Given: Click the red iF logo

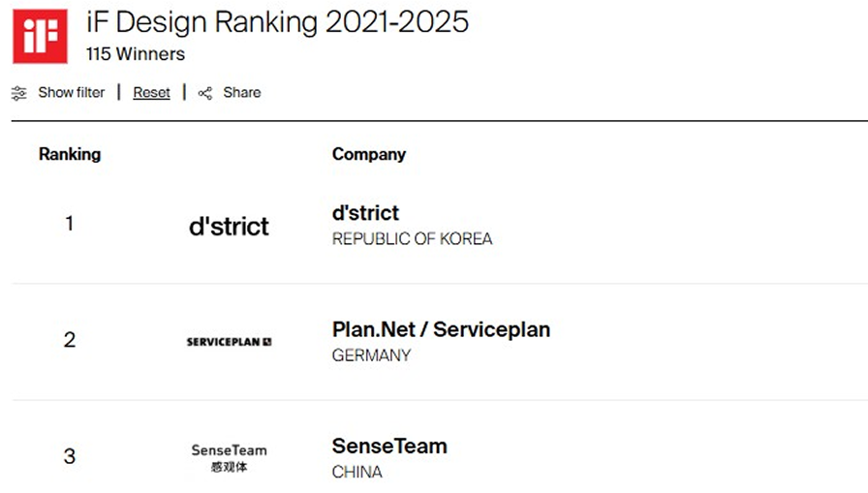Looking at the screenshot, I should point(40,36).
